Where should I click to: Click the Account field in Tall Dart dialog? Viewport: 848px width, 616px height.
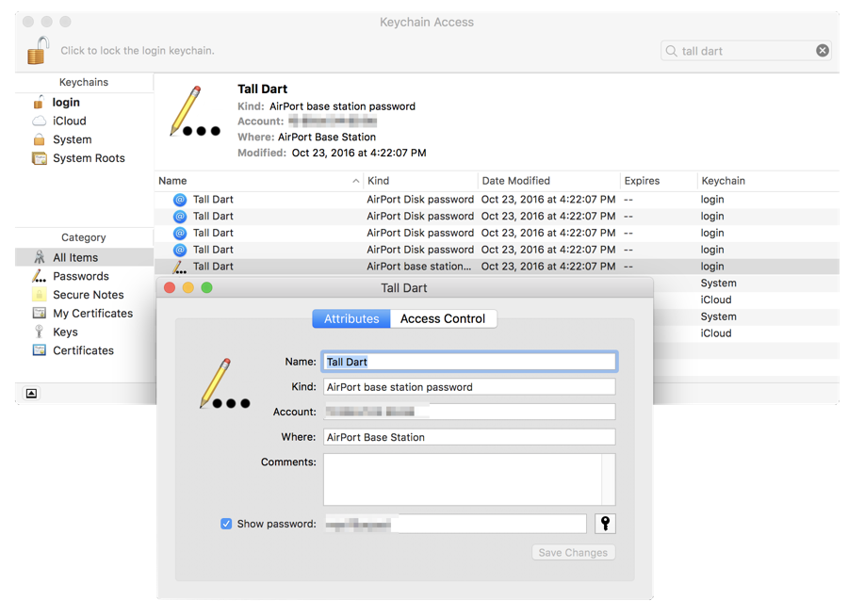tap(469, 412)
